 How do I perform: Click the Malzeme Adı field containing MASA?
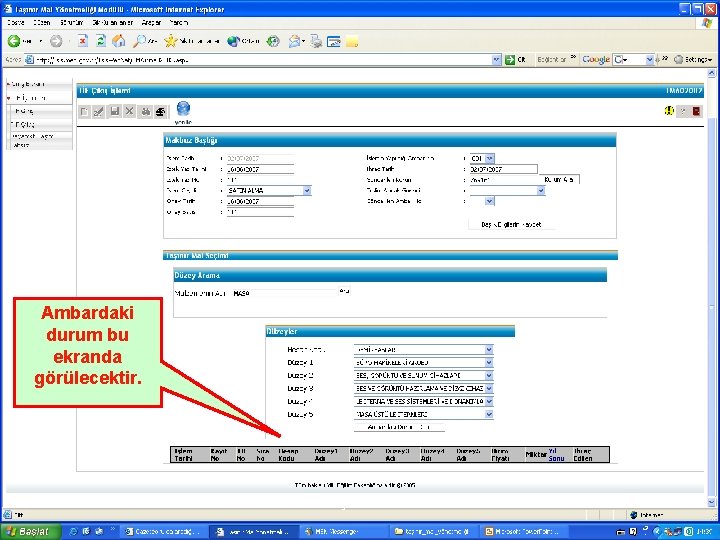[285, 293]
